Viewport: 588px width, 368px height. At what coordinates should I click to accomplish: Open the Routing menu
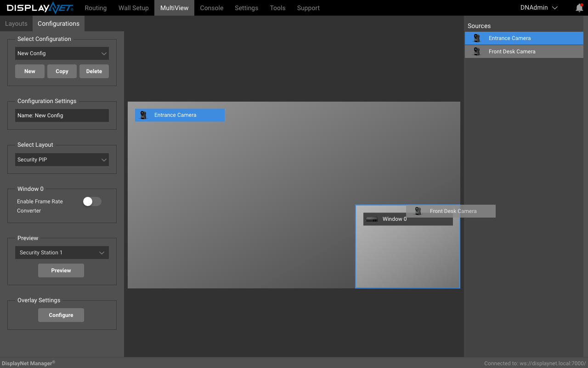pyautogui.click(x=96, y=8)
